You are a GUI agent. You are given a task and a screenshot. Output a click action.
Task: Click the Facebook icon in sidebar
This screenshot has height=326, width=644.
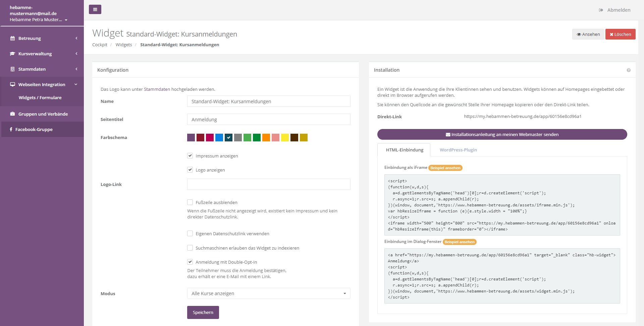coord(11,129)
